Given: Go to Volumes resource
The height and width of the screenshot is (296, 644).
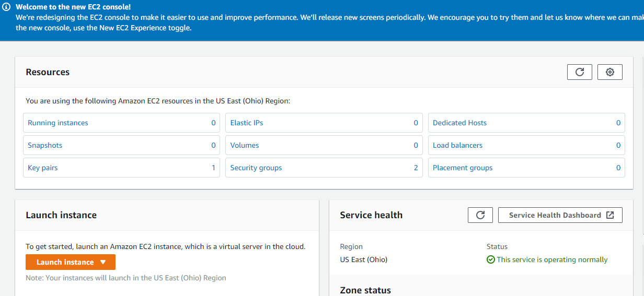Looking at the screenshot, I should point(245,145).
